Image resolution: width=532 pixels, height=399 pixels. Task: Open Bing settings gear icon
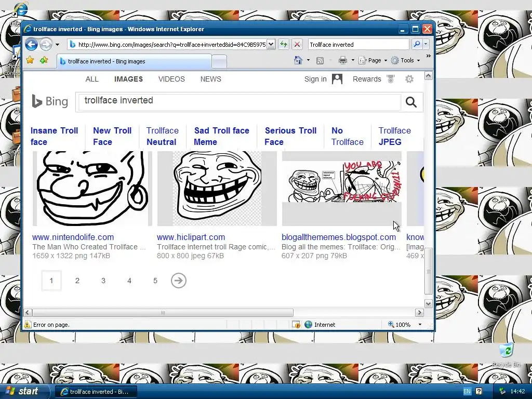(409, 79)
